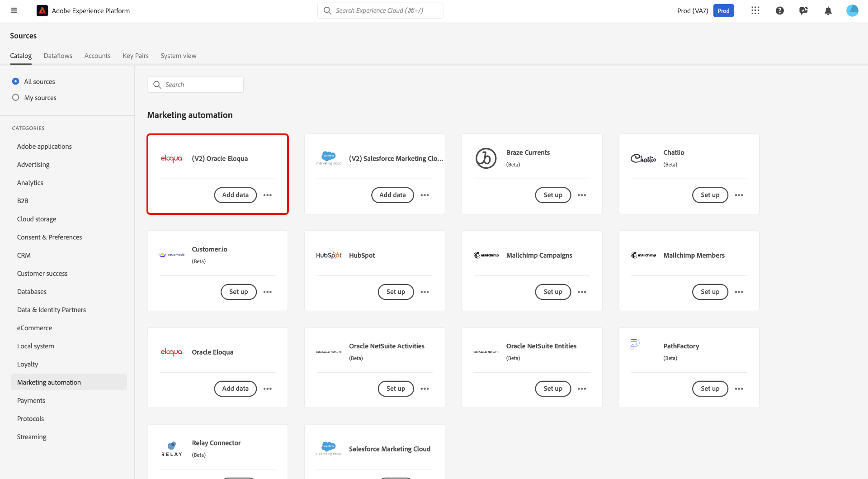Open the app switcher grid icon

pos(755,10)
